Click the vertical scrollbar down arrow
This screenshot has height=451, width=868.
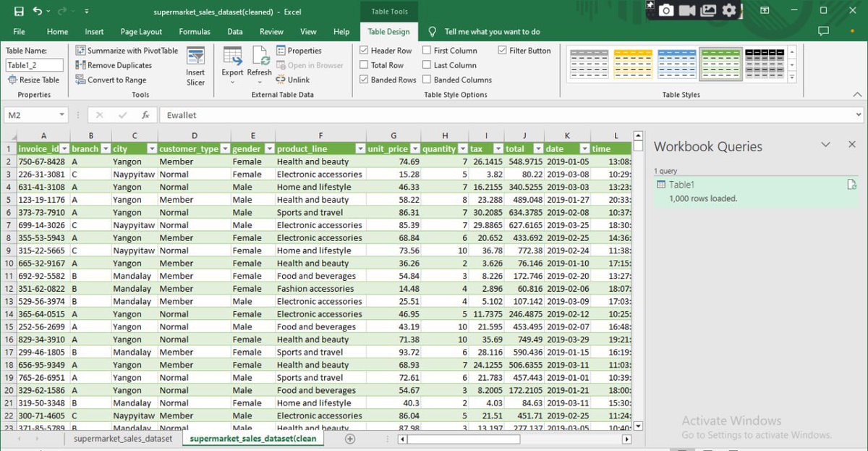click(638, 427)
